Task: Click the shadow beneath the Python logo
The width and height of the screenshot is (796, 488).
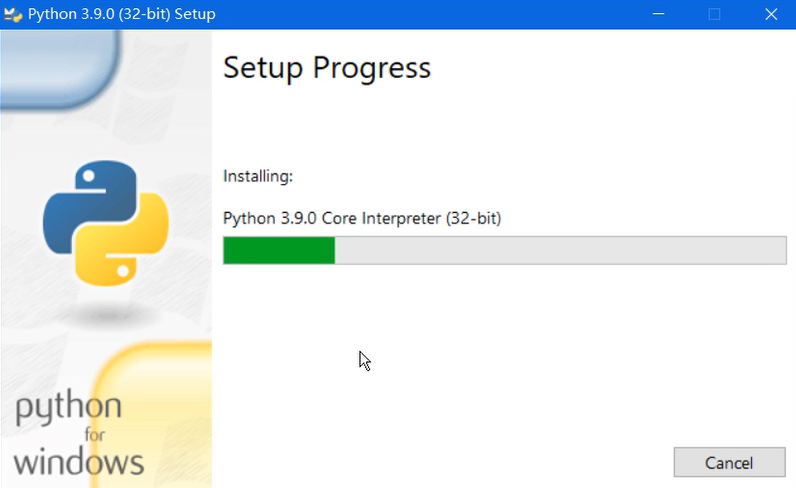Action: coord(104,316)
